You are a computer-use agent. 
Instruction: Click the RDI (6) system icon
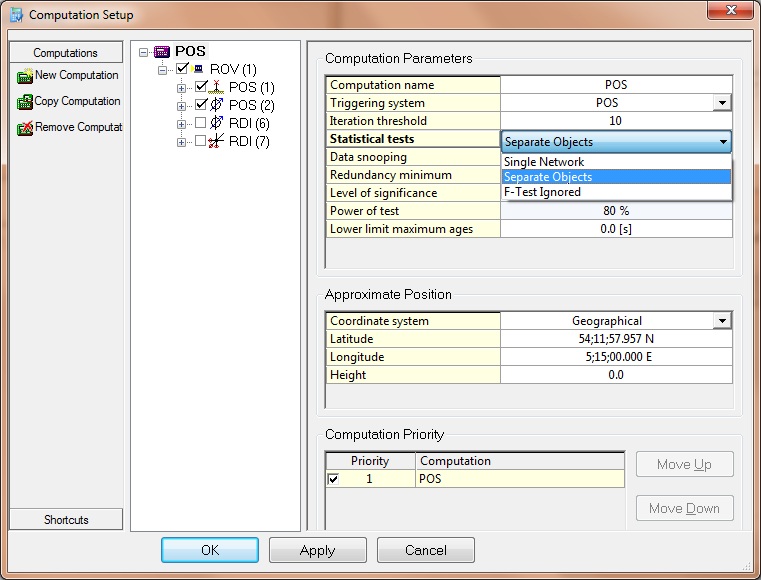click(216, 123)
